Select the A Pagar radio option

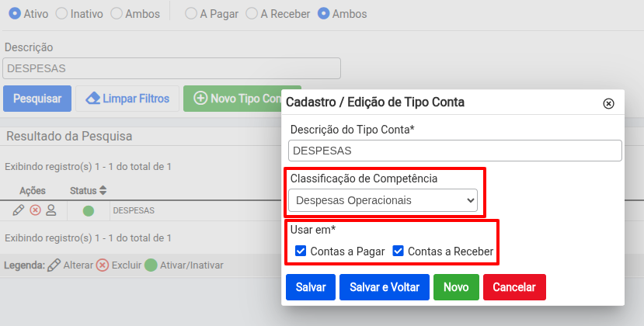[190, 14]
